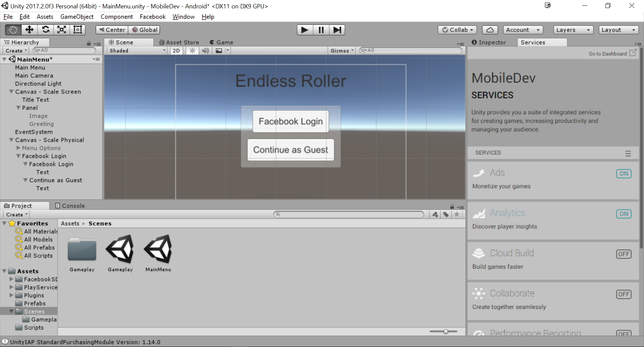This screenshot has height=347, width=644.
Task: Select the Scale tool
Action: [x=62, y=30]
